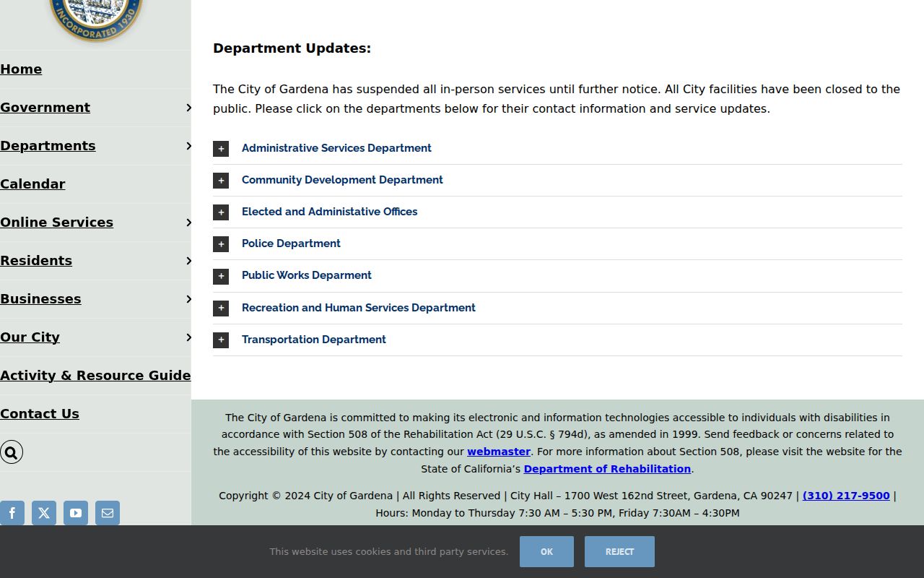The height and width of the screenshot is (578, 924).
Task: Call the (310) 217-9500 phone link
Action: point(846,496)
